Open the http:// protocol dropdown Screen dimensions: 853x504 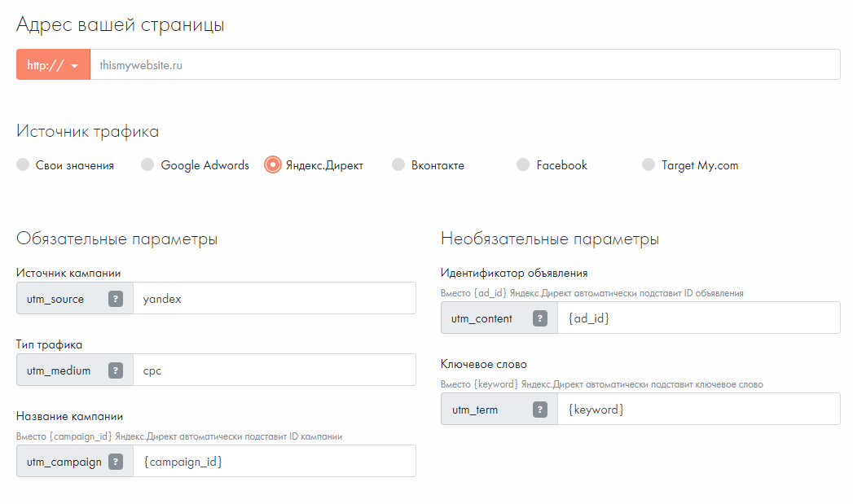(53, 64)
